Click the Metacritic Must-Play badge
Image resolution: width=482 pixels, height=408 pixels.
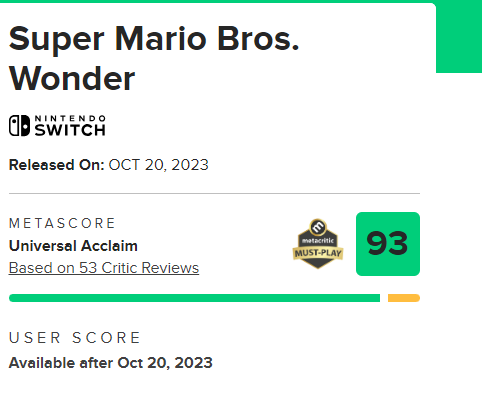(x=318, y=244)
